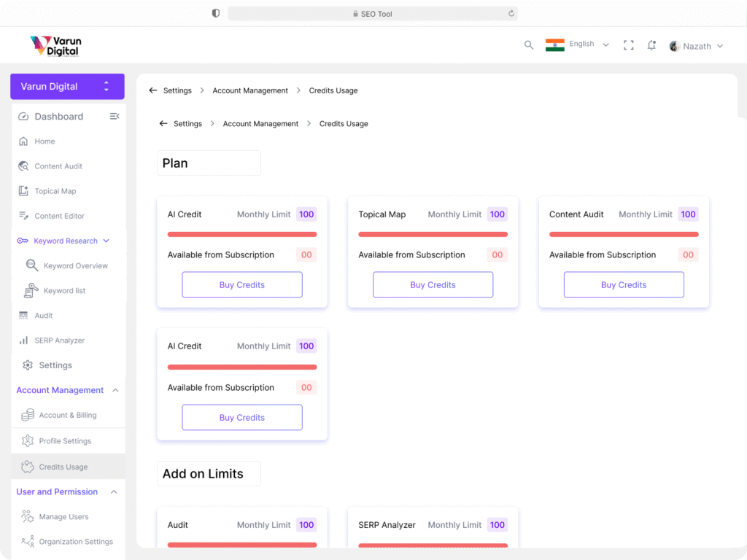Screen dimensions: 747x560
Task: Collapse sidebar using icon beside Dashboard
Action: (x=115, y=117)
